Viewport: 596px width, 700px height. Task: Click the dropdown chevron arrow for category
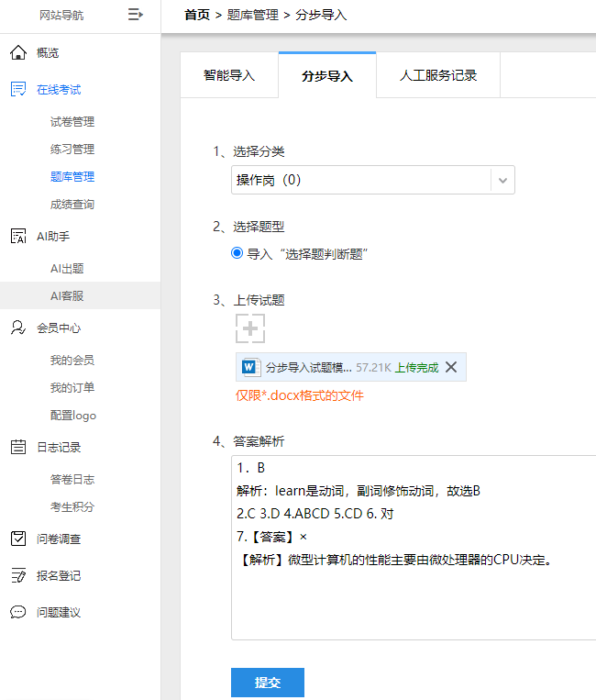[502, 181]
